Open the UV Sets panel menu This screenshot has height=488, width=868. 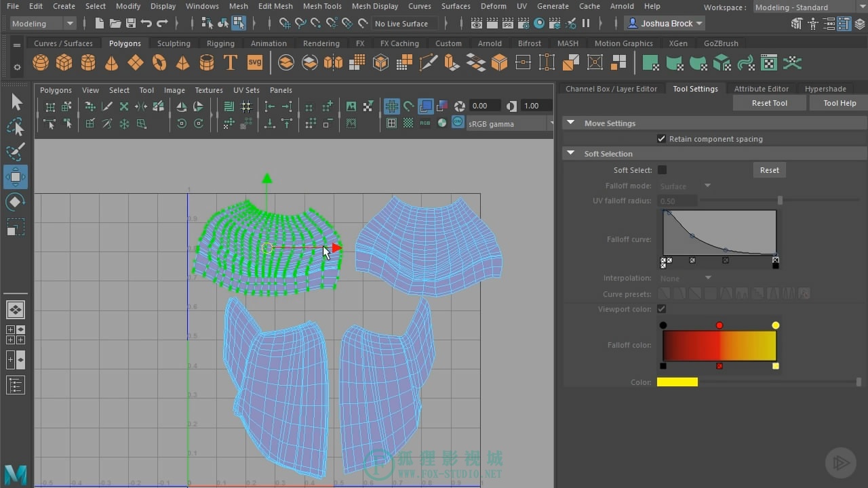click(x=246, y=90)
